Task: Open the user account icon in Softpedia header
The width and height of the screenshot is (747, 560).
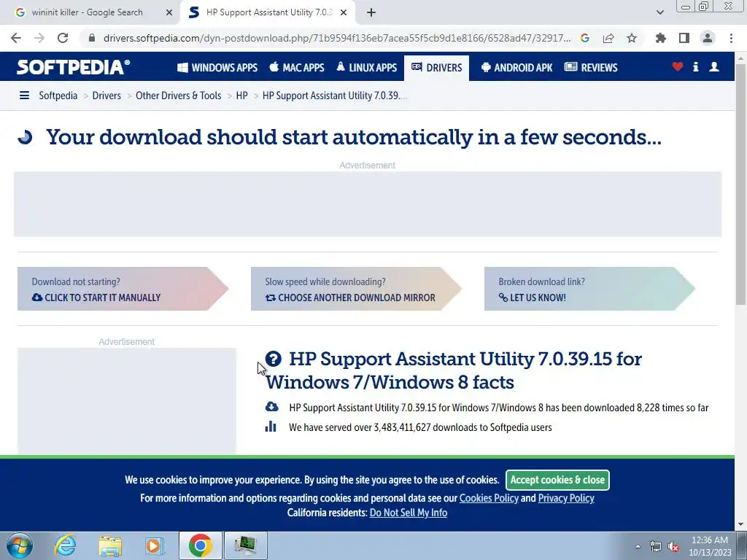Action: point(714,66)
